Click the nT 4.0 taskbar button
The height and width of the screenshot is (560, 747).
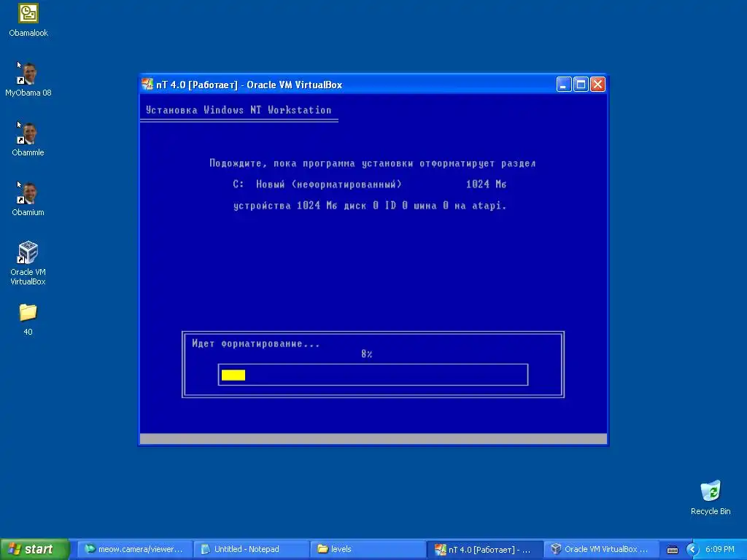(484, 549)
